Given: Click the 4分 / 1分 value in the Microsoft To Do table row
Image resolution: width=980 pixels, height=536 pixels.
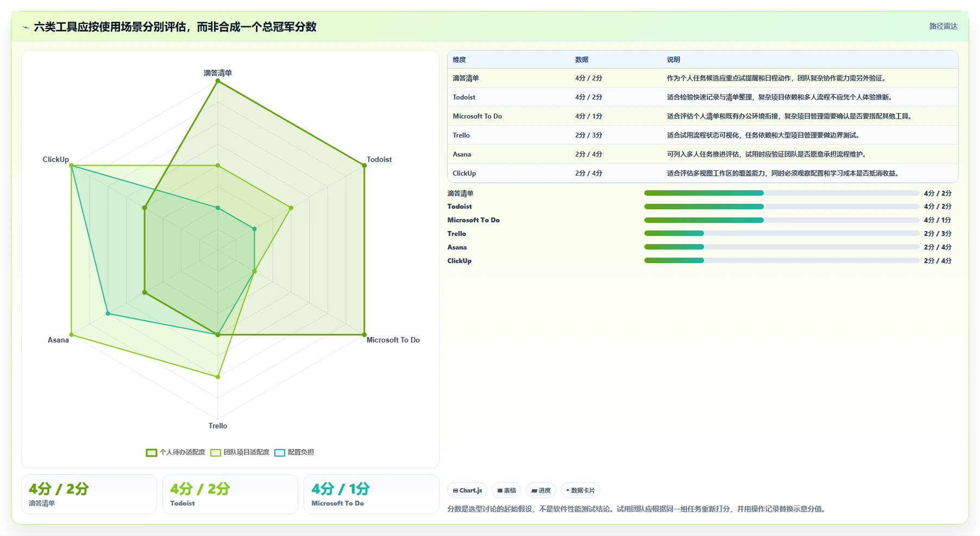Looking at the screenshot, I should (x=588, y=116).
